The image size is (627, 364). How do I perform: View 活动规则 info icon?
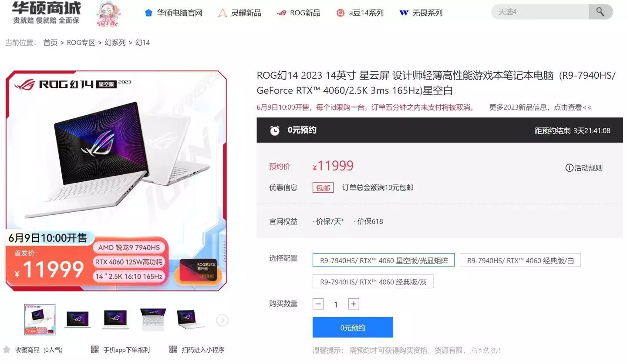569,168
